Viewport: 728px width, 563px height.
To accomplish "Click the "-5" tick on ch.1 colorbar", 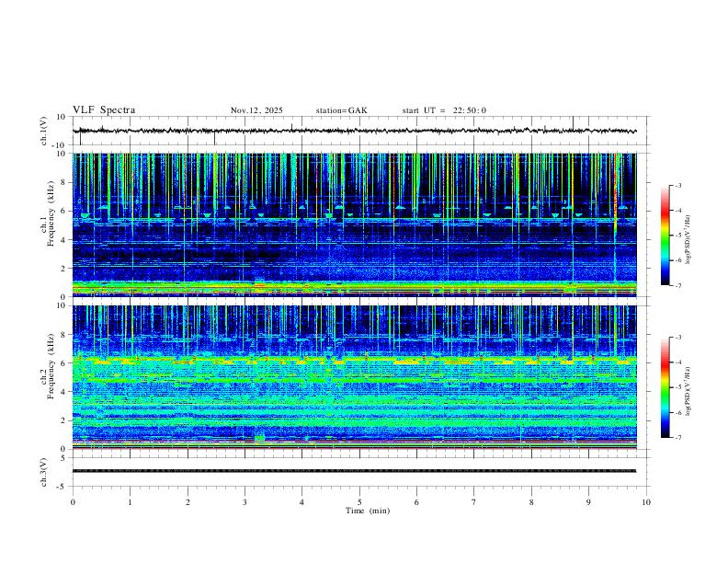I will 678,236.
